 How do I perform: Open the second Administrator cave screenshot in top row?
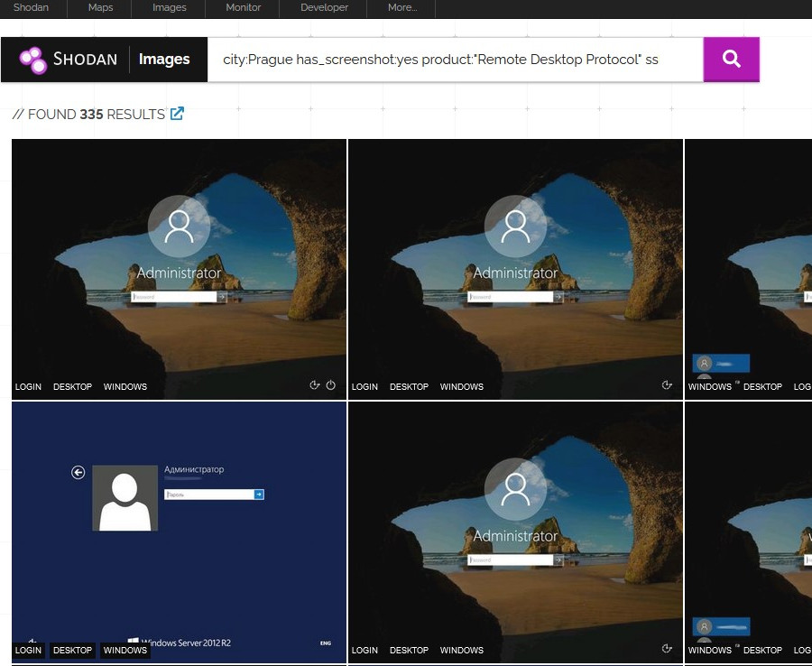click(515, 269)
